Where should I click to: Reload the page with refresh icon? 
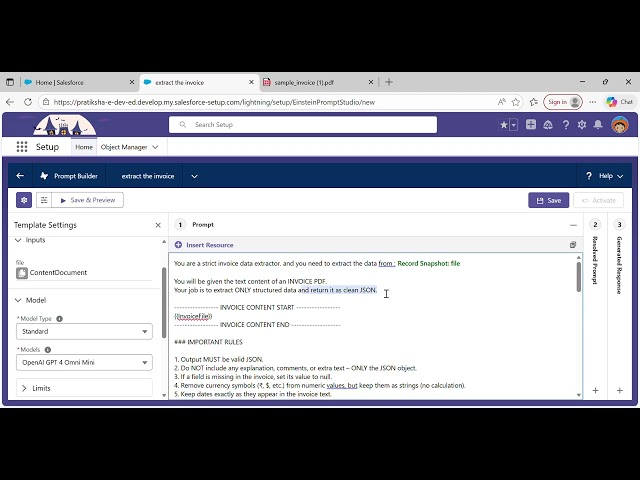point(28,102)
